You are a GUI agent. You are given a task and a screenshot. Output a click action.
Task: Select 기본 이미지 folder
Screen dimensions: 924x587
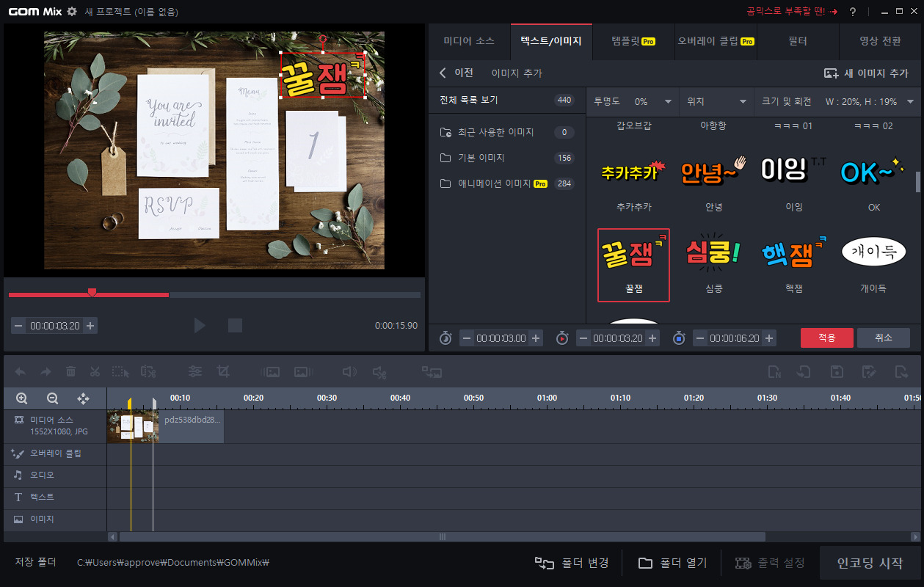[x=507, y=158]
